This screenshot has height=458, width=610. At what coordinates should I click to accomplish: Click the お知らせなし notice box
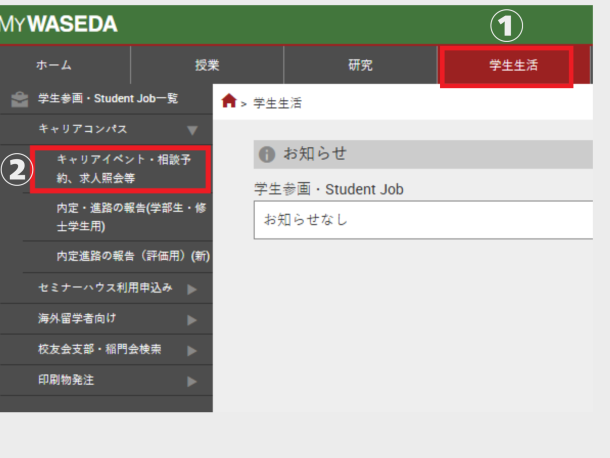click(420, 220)
